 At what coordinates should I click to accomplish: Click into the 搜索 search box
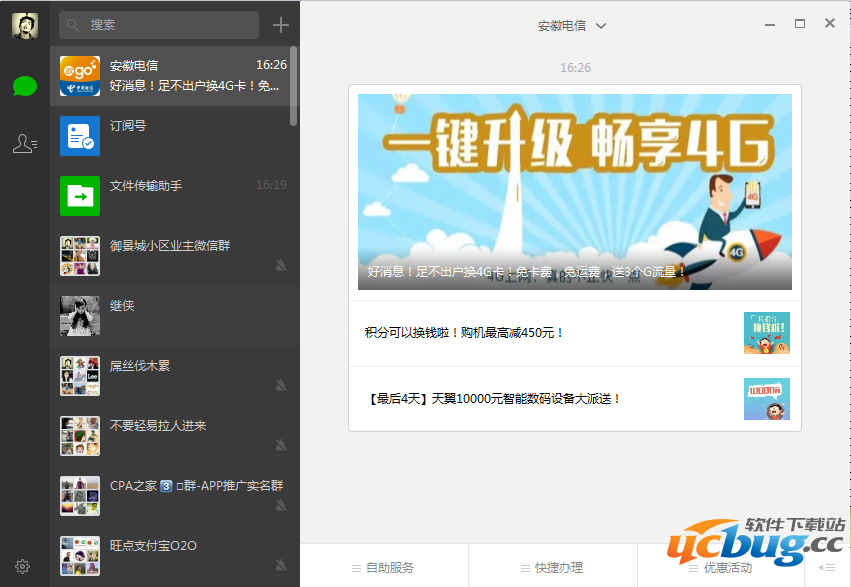click(158, 25)
